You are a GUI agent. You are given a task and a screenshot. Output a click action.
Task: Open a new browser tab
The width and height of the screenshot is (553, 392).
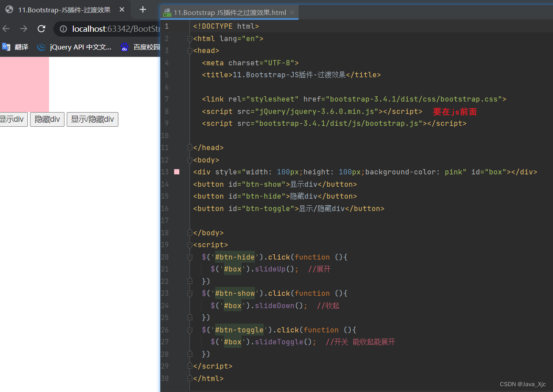point(143,10)
